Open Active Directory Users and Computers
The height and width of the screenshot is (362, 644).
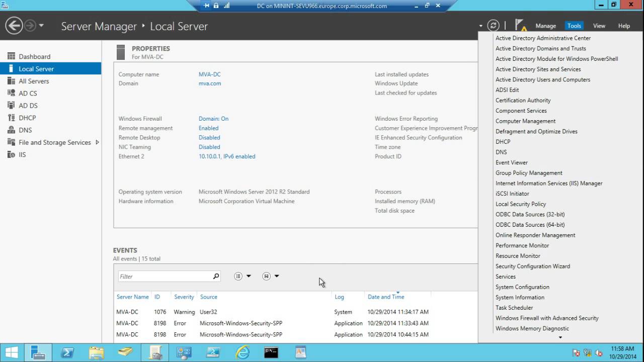pyautogui.click(x=543, y=79)
